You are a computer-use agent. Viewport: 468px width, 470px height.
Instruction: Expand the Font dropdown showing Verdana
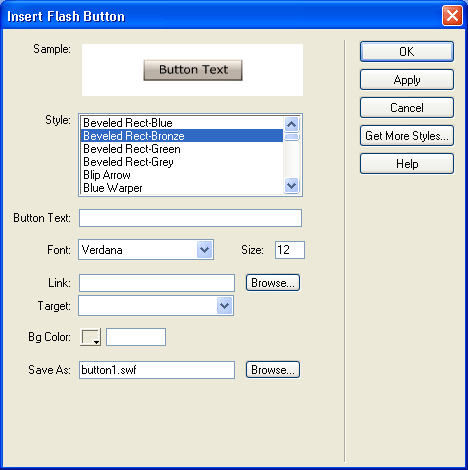click(x=146, y=250)
